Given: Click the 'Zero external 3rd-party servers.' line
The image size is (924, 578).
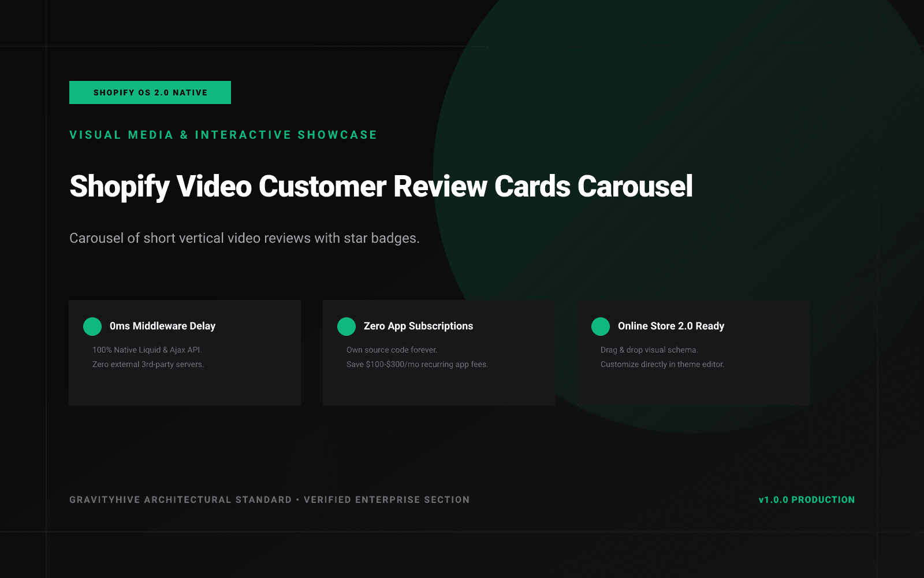Looking at the screenshot, I should pos(148,364).
